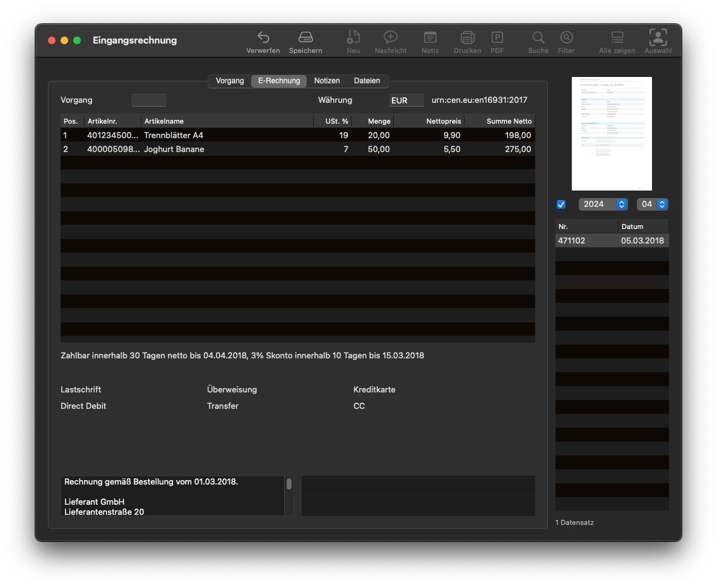The image size is (717, 588).
Task: Switch to the Vorgang tab
Action: [230, 81]
